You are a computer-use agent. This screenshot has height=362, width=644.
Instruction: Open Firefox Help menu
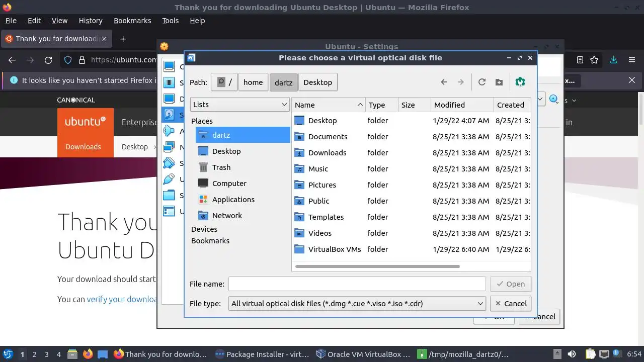coord(197,21)
